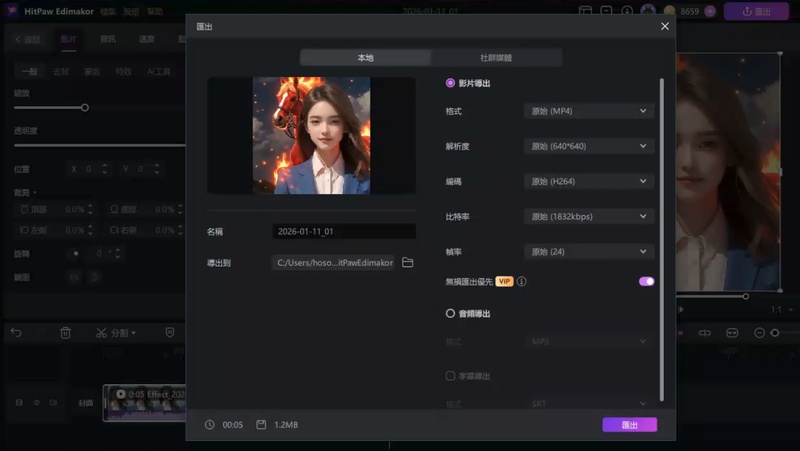
Task: Collapse the 裁剪 crop section expander
Action: coord(35,193)
